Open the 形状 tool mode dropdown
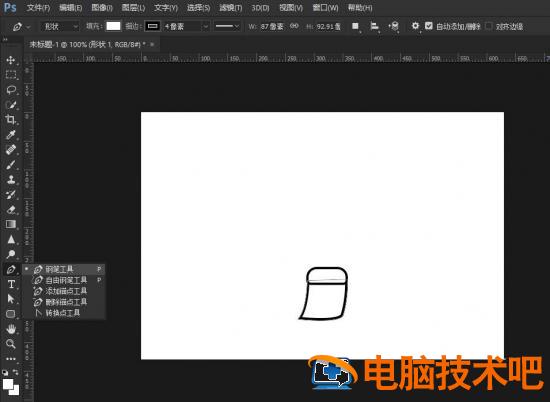This screenshot has width=550, height=402. pos(60,26)
